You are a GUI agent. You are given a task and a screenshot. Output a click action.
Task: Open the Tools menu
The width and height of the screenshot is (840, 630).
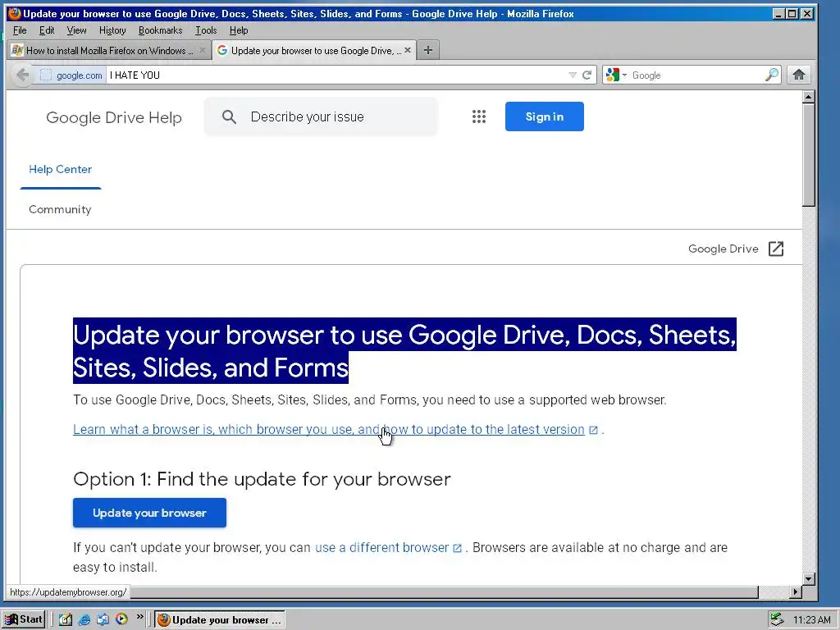pos(206,30)
